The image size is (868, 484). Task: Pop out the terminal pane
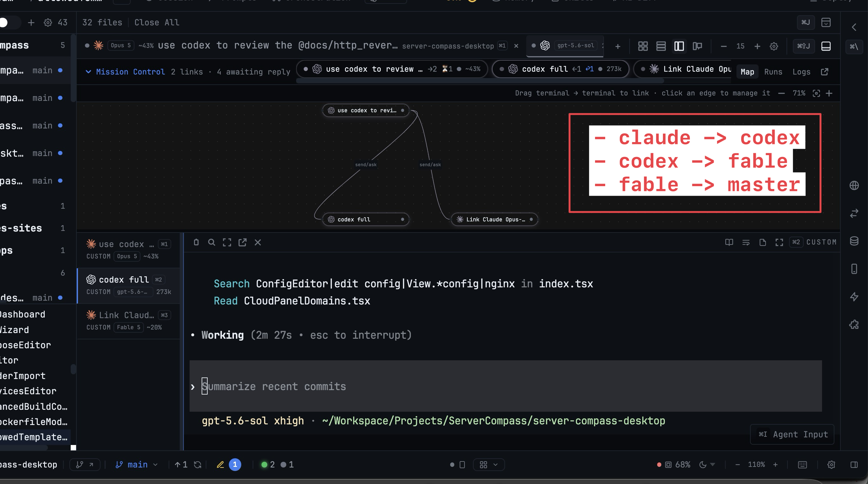tap(242, 242)
